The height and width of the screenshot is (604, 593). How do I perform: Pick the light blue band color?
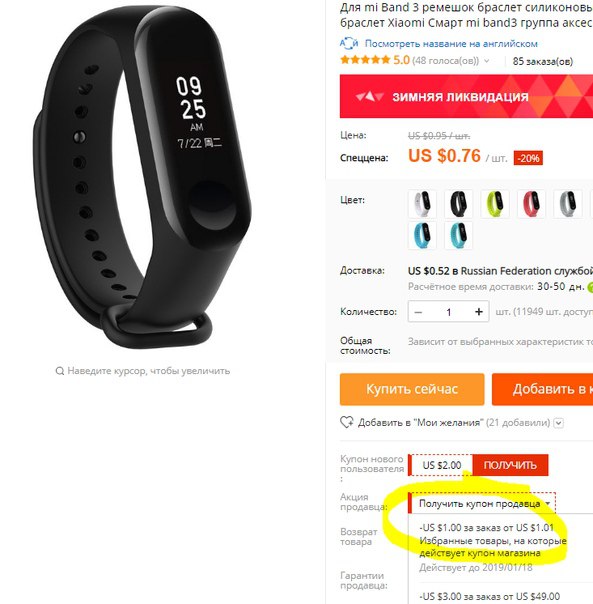[x=422, y=235]
